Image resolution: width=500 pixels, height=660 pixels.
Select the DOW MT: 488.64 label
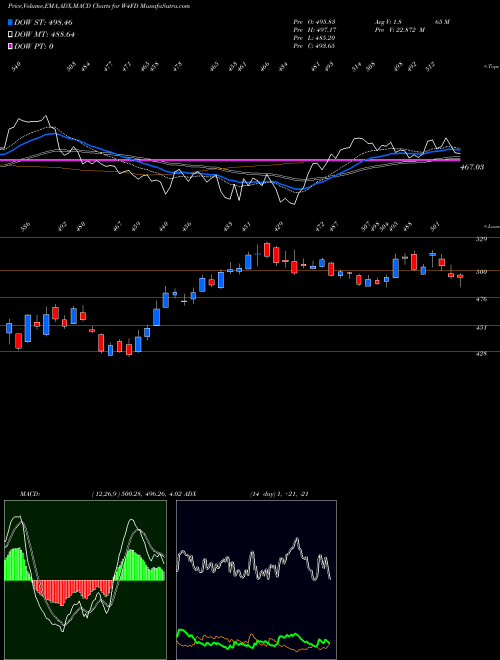[44, 35]
